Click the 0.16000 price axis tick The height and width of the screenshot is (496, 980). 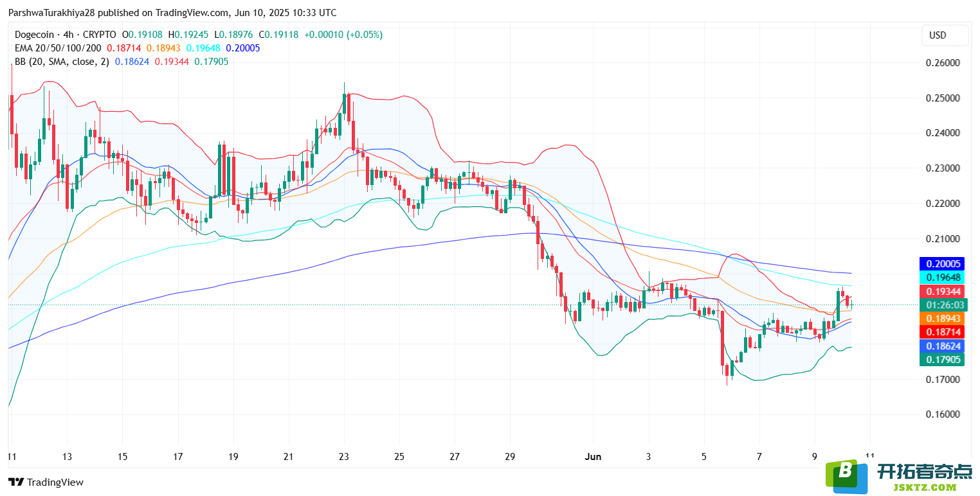(943, 414)
